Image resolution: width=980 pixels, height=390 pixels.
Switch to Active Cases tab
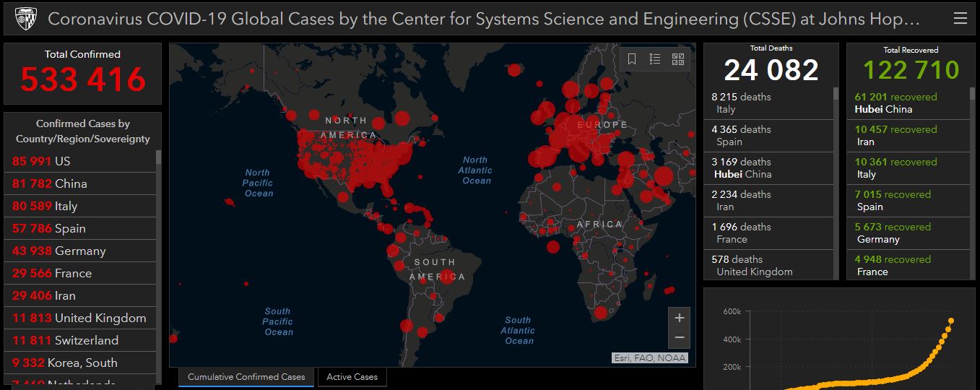(352, 377)
